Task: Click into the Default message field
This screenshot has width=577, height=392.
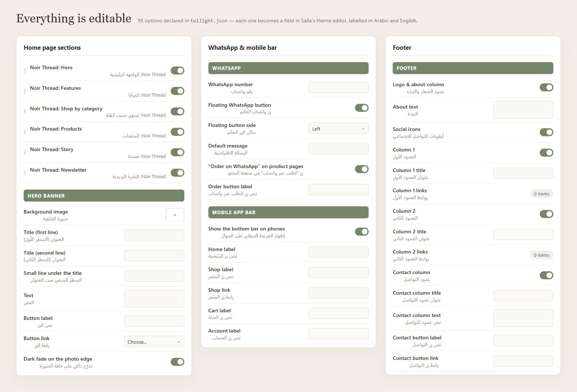Action: click(338, 149)
